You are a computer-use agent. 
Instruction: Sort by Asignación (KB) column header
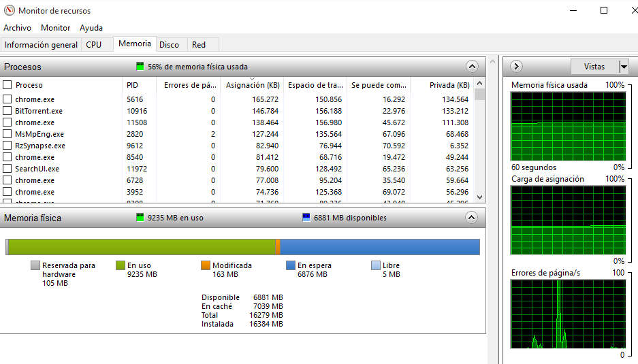coord(253,85)
